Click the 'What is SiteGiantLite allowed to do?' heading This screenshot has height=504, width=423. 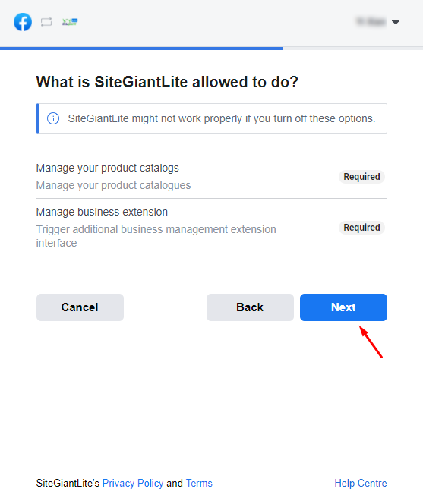click(x=167, y=82)
